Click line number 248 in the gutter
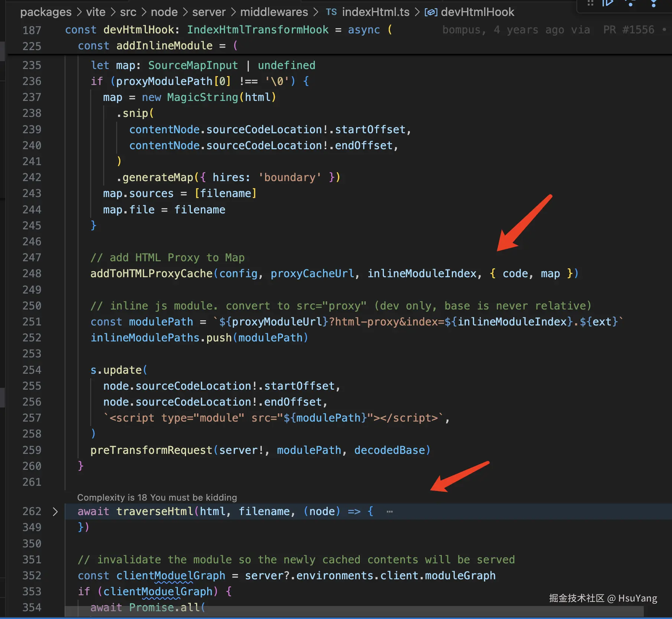The image size is (672, 619). [32, 274]
